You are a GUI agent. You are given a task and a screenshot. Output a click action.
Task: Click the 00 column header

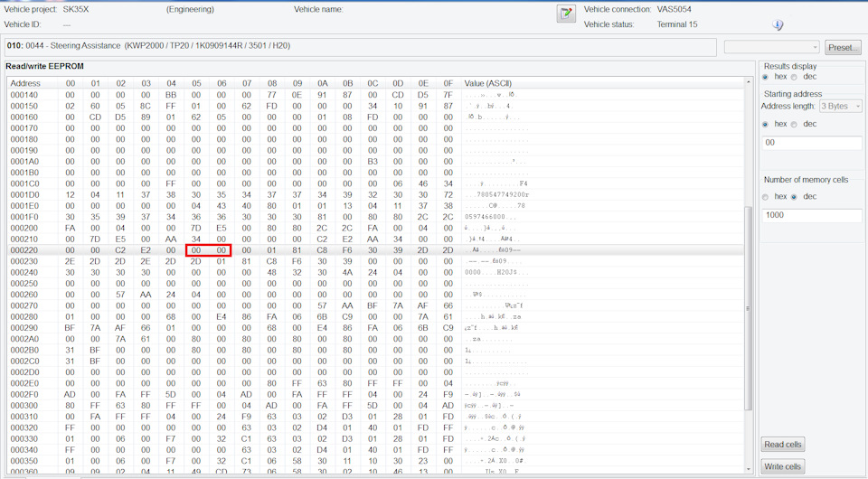click(71, 83)
